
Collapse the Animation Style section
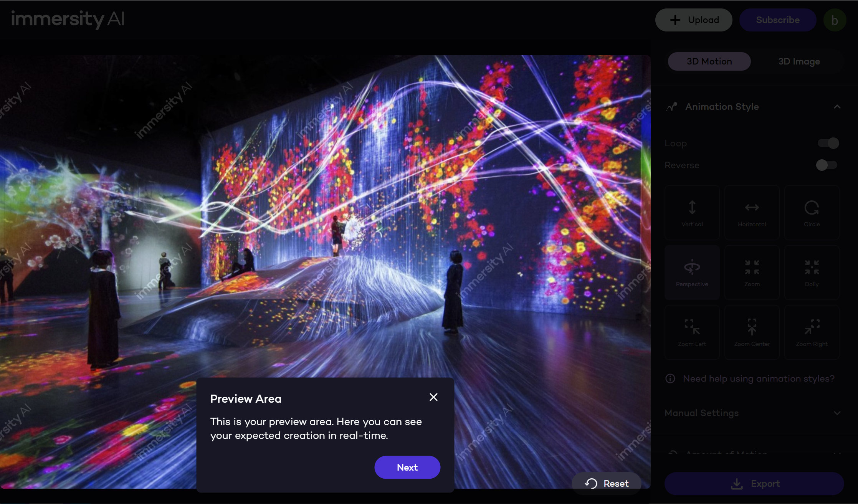[x=837, y=107]
